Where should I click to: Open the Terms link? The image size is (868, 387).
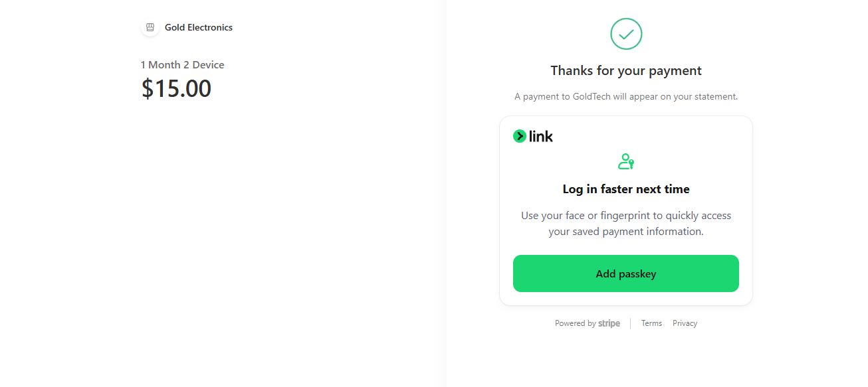click(x=651, y=323)
